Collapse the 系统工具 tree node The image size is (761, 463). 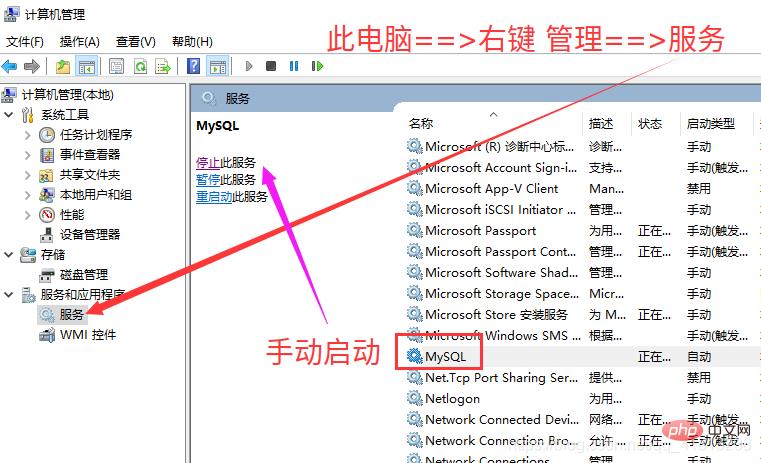click(9, 115)
